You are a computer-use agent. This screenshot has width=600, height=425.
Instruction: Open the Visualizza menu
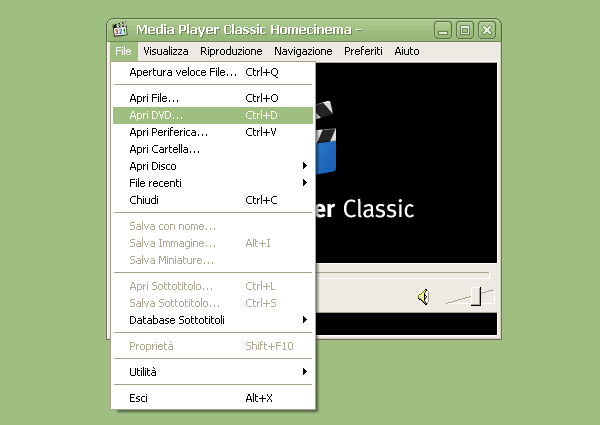(165, 51)
